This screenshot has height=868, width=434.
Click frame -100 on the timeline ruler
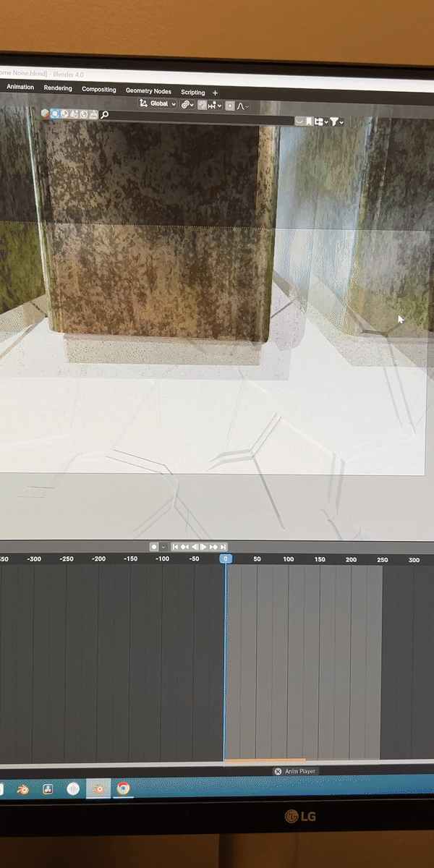coord(163,559)
